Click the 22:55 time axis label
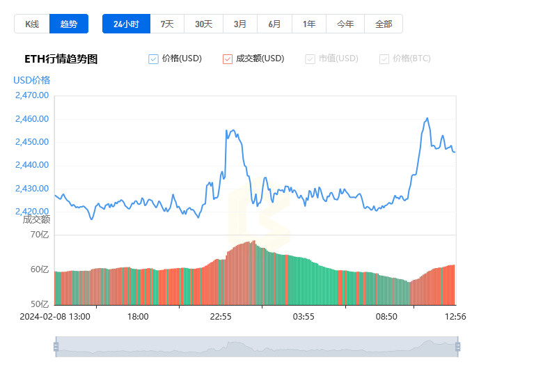 221,317
